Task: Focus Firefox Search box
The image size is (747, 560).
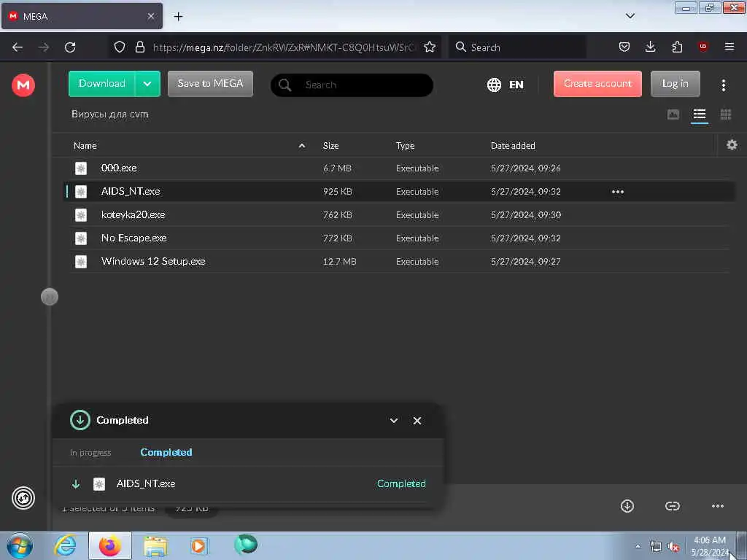Action: coord(517,47)
